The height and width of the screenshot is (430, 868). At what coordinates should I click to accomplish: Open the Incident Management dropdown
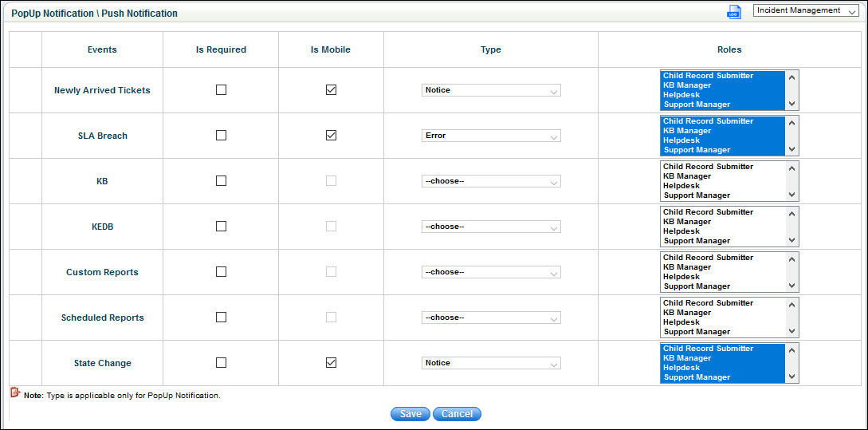coord(806,10)
